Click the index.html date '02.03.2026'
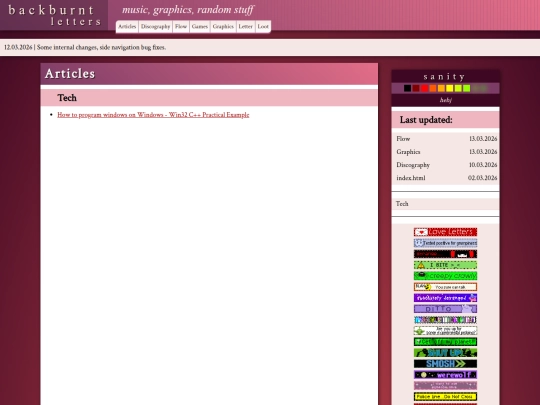540x405 pixels. 482,178
